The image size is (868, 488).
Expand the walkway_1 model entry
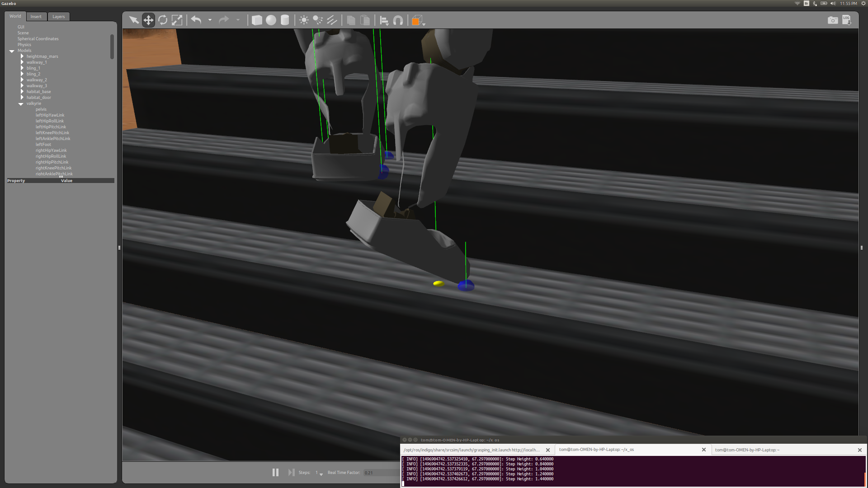22,62
